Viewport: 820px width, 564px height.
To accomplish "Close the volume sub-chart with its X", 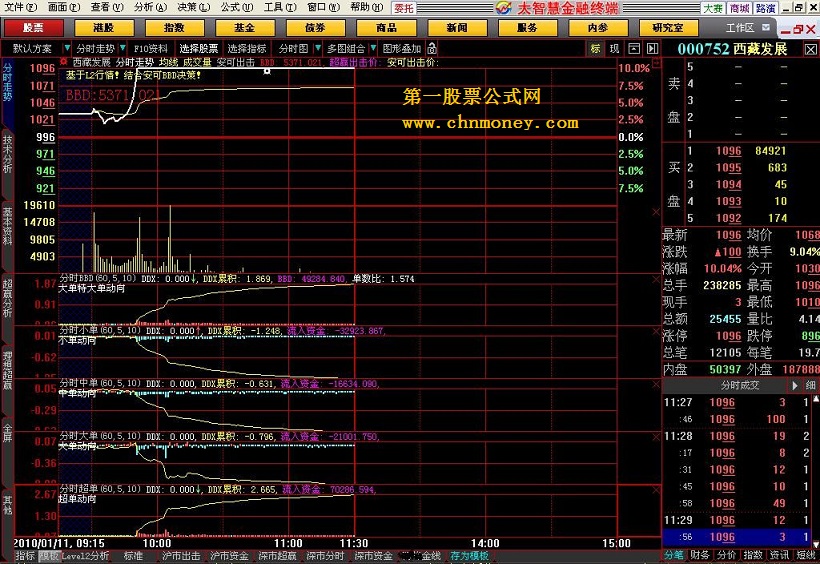I will pyautogui.click(x=656, y=212).
